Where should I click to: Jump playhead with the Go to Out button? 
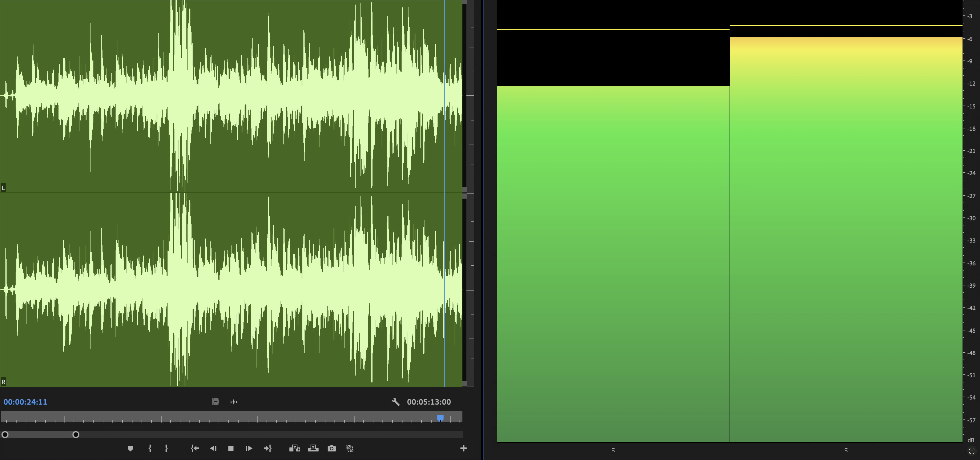[x=267, y=449]
